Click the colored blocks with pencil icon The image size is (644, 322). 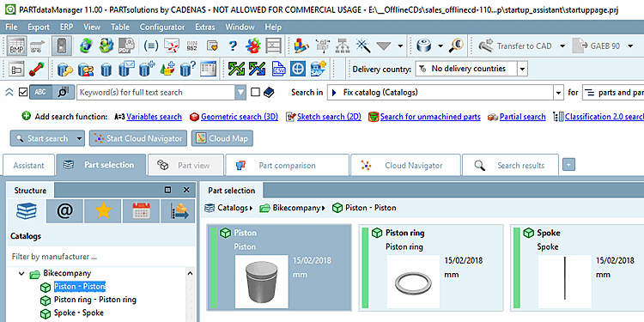click(301, 46)
